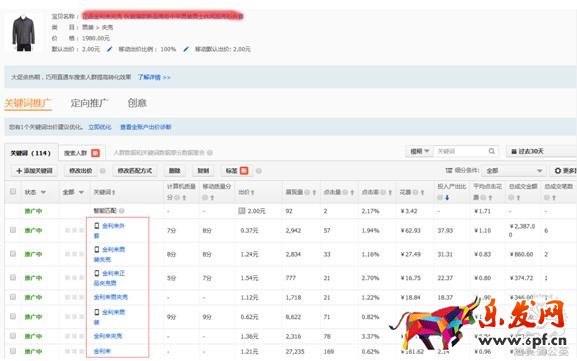The height and width of the screenshot is (361, 577).
Task: Click the 了解详情 link in banner
Action: tap(154, 77)
